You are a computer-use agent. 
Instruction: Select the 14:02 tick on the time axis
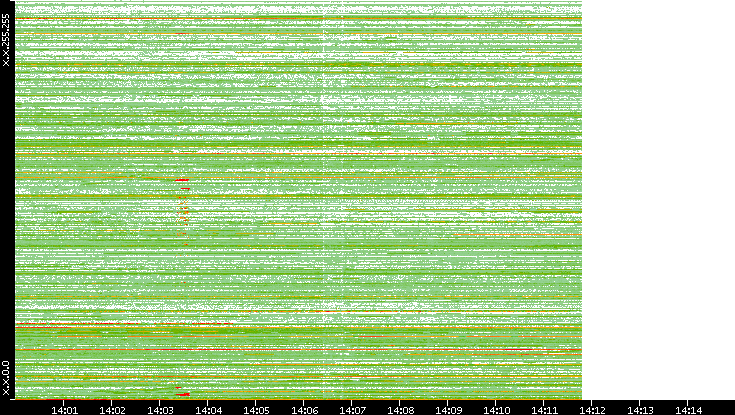[112, 408]
